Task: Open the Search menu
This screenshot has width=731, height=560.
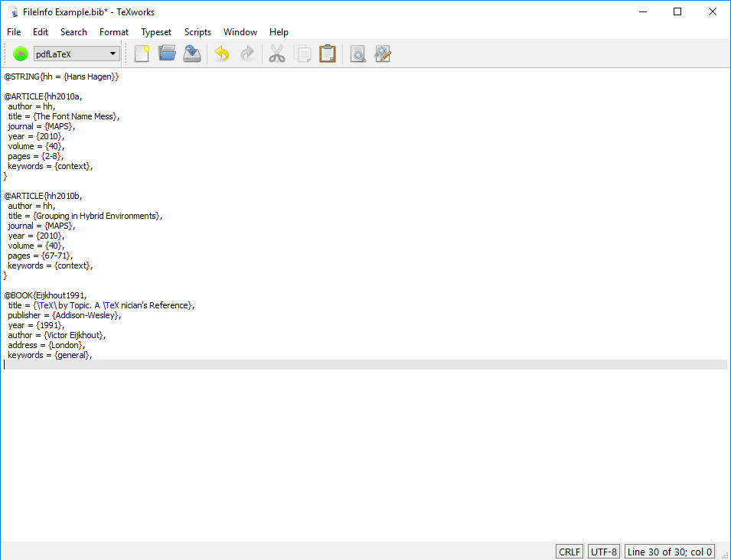Action: (x=73, y=32)
